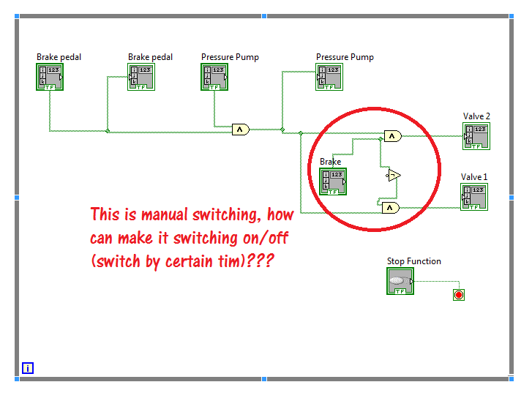Select the leftmost Brake pedal control terminal
Screen dimensions: 532x412
click(50, 77)
